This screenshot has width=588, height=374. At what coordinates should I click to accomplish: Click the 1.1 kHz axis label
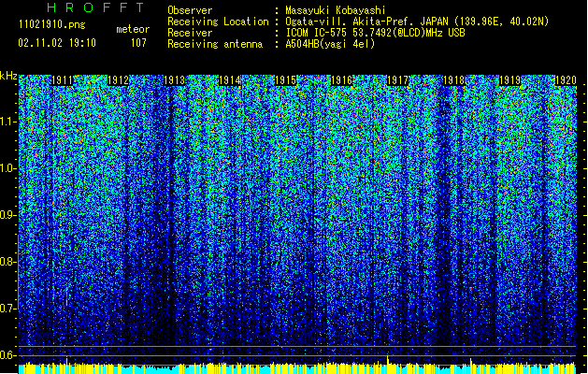coord(8,122)
